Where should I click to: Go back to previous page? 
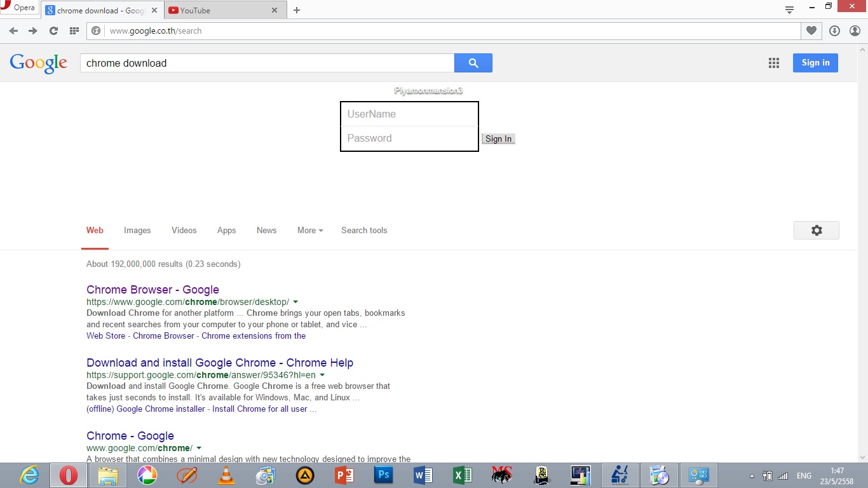point(13,30)
